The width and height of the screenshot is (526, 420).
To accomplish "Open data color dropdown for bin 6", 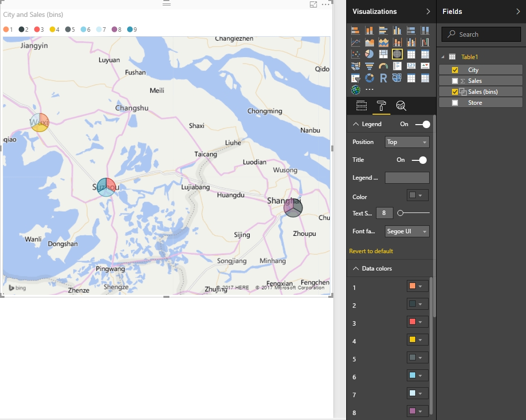I will (417, 375).
